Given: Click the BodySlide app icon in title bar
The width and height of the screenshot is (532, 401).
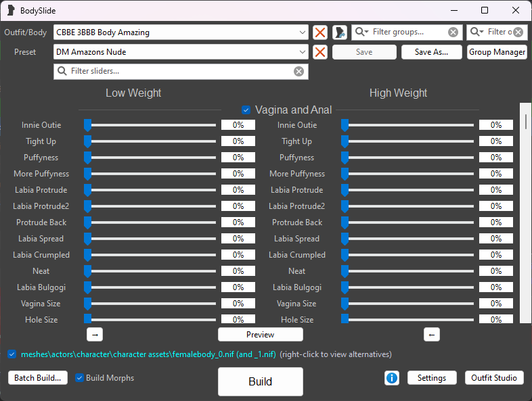Looking at the screenshot, I should 11,11.
